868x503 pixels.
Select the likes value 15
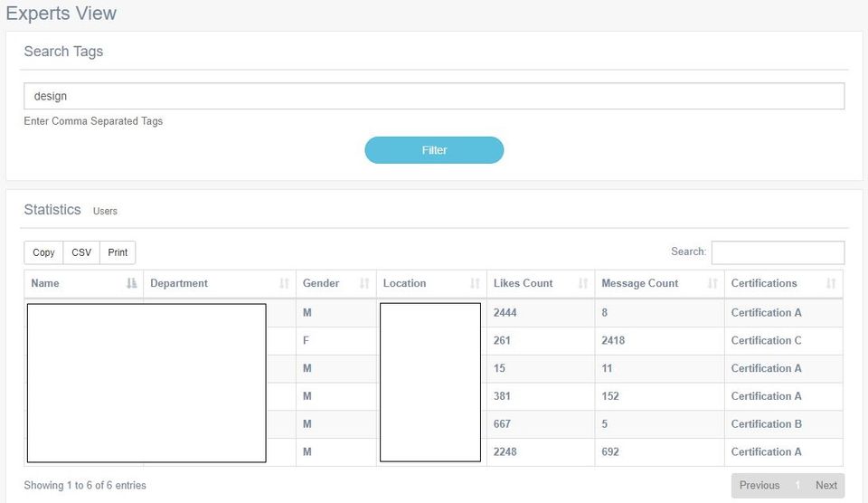pyautogui.click(x=499, y=368)
